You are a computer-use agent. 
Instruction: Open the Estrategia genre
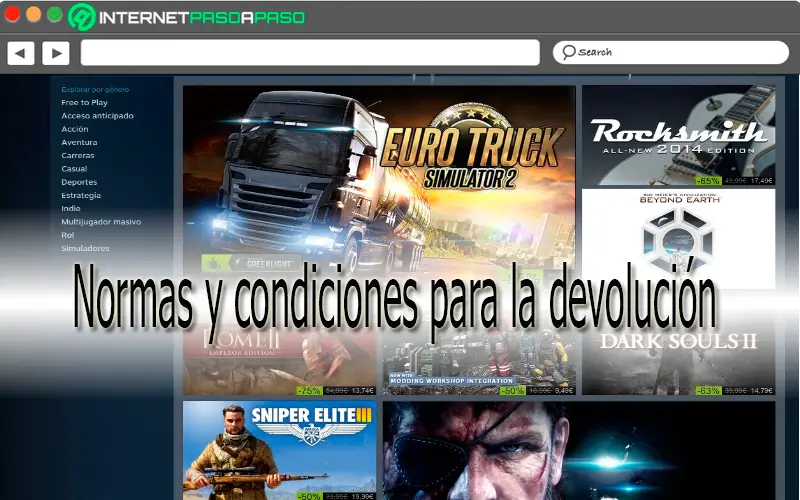pos(81,195)
